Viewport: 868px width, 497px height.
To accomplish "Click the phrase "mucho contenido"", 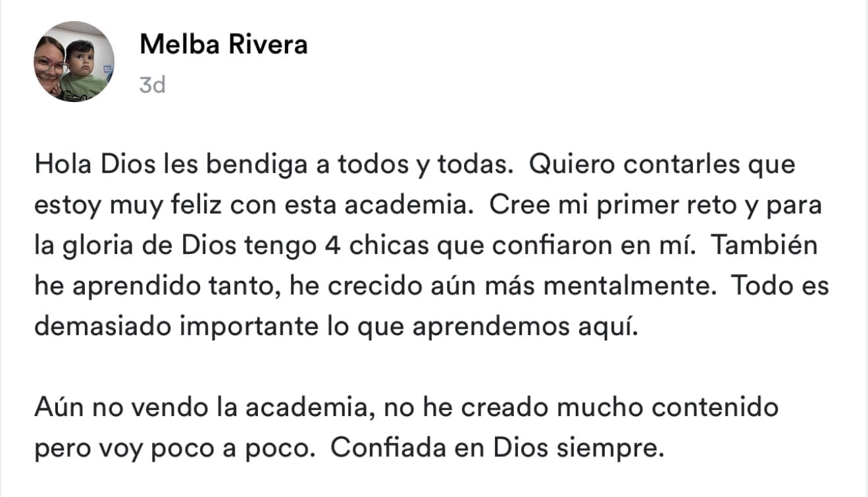I will (x=667, y=407).
